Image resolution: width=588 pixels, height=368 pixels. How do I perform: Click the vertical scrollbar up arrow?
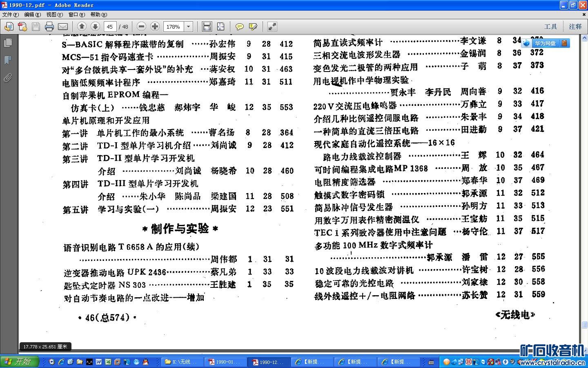coord(584,38)
